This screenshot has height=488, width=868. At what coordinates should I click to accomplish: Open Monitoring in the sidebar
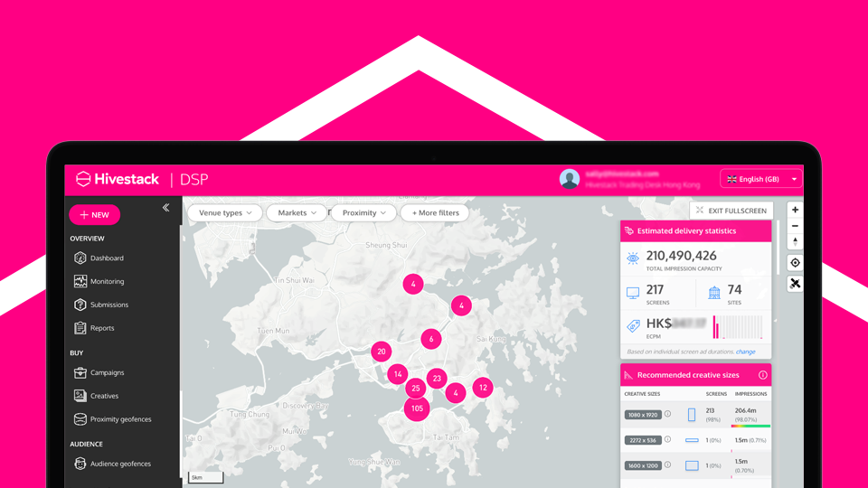[x=107, y=281]
